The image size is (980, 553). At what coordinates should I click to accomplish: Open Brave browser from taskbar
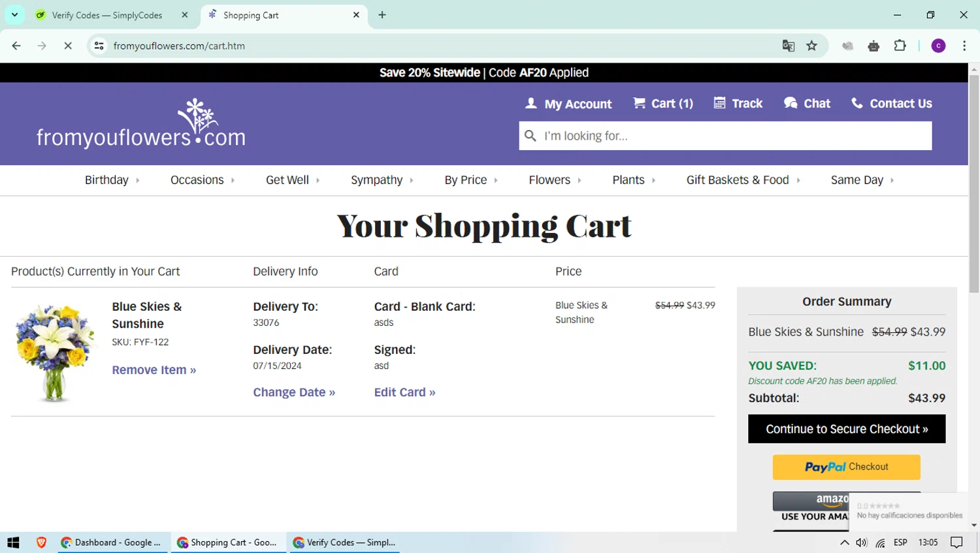pos(41,543)
